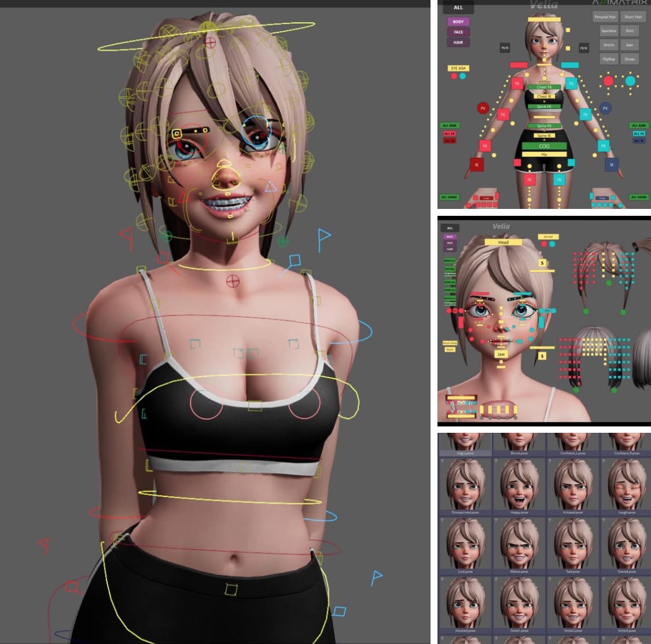Select the yellow Head control in face picker
The width and height of the screenshot is (651, 644).
click(x=503, y=242)
